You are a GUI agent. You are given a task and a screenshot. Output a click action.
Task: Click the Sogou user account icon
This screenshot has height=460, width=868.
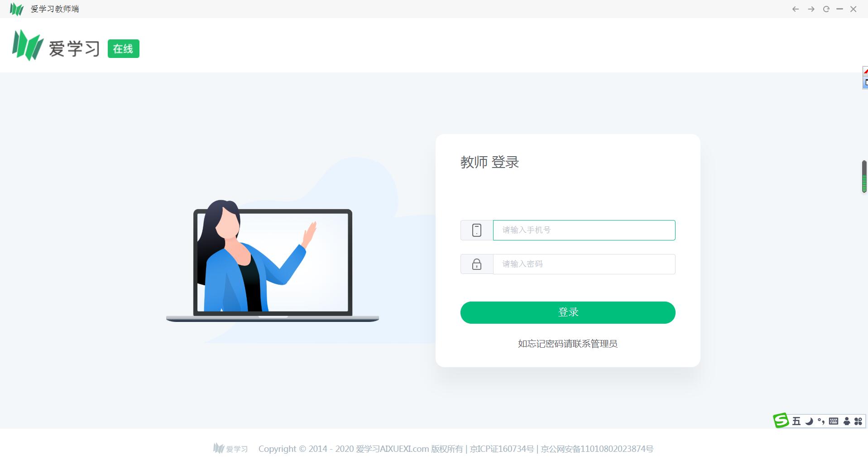[x=846, y=421]
